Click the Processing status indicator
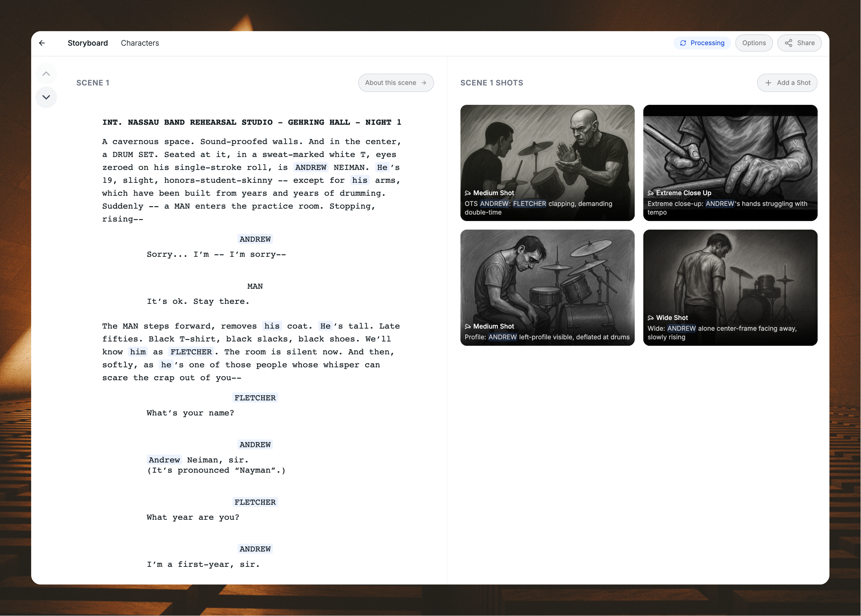861x616 pixels. point(702,43)
